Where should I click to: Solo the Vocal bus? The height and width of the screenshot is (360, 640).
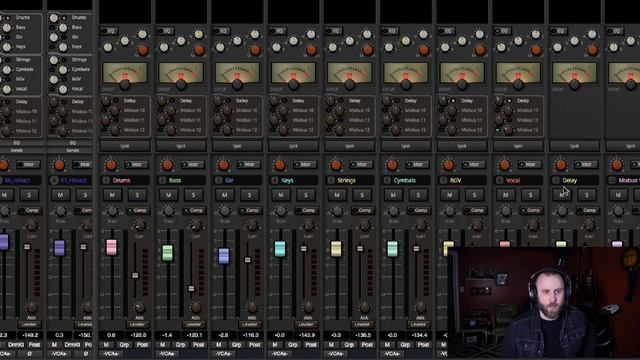pos(531,195)
